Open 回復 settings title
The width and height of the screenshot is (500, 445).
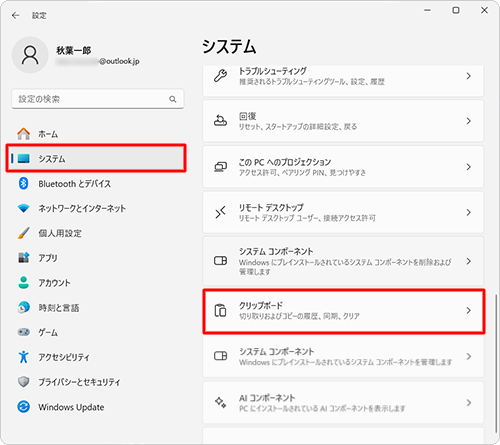pos(248,116)
